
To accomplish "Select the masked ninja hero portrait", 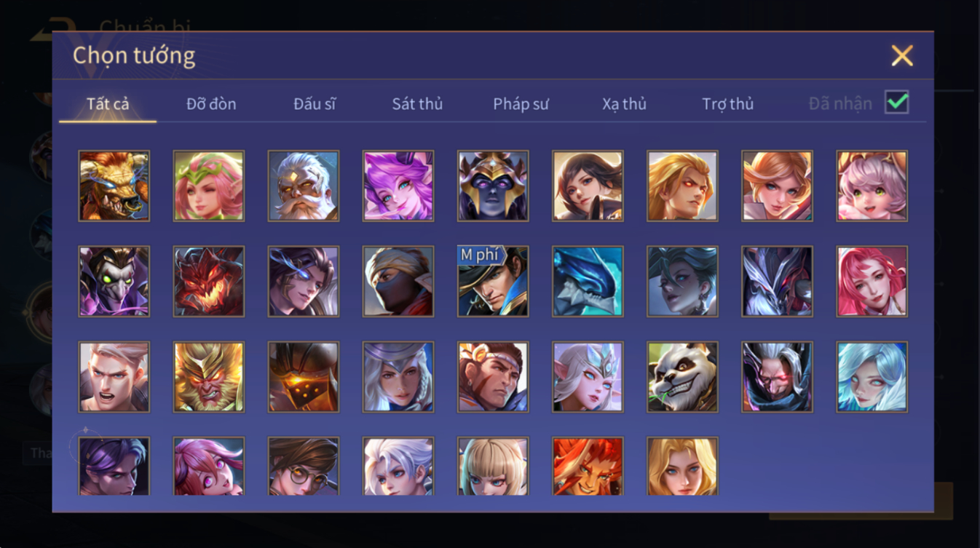I will click(398, 281).
